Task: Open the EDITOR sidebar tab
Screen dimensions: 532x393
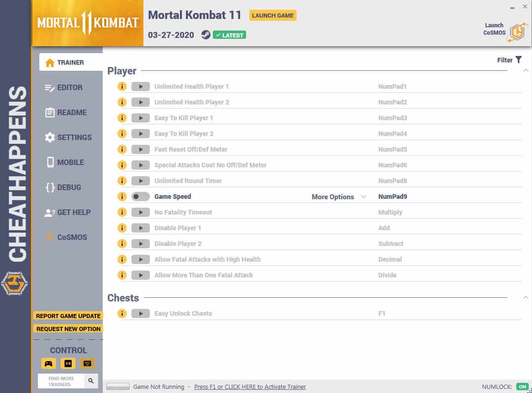Action: click(x=64, y=87)
